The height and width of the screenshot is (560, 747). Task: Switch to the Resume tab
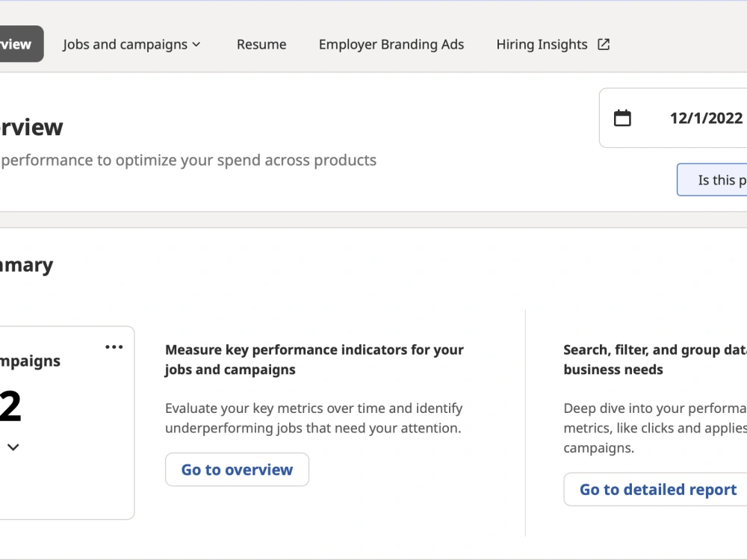tap(261, 44)
